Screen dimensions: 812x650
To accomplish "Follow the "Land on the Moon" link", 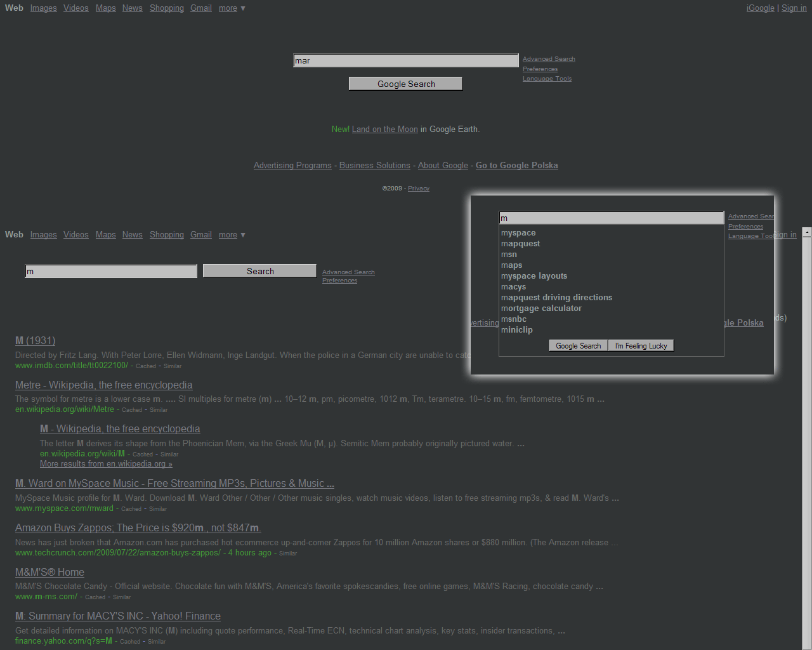I will pyautogui.click(x=384, y=129).
